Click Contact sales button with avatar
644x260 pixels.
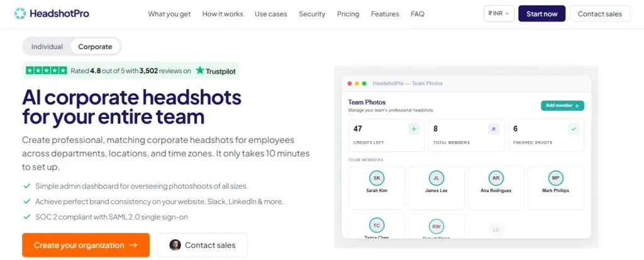click(x=203, y=245)
